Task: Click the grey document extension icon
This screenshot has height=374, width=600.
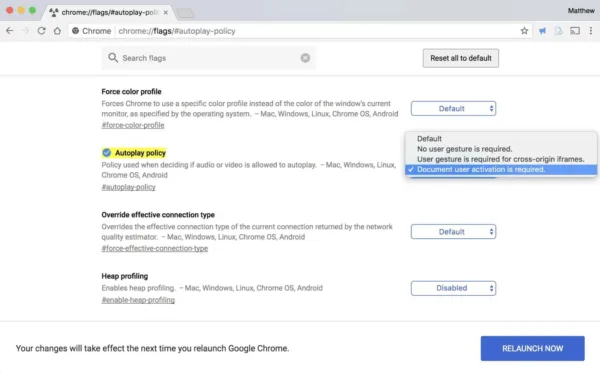Action: [559, 31]
